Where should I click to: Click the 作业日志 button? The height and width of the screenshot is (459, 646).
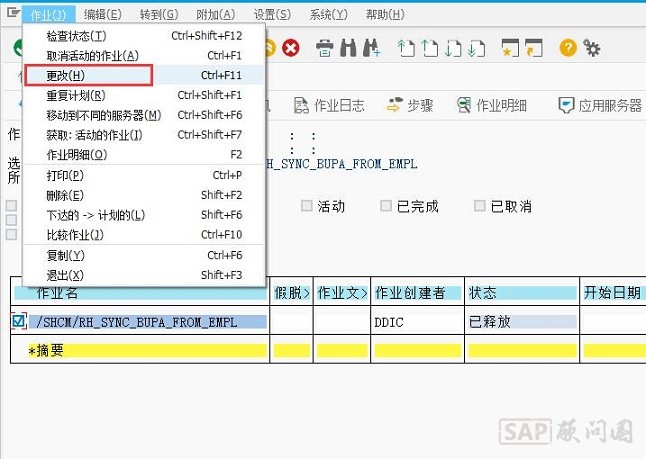click(x=329, y=105)
